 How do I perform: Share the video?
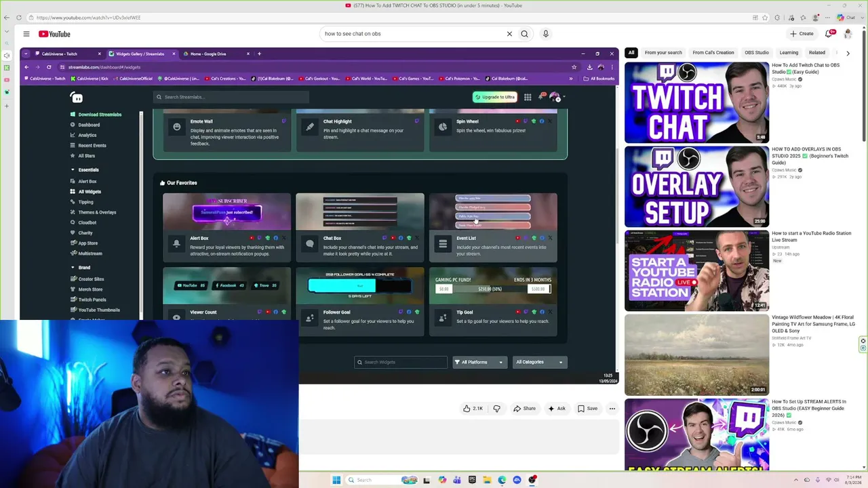(524, 409)
